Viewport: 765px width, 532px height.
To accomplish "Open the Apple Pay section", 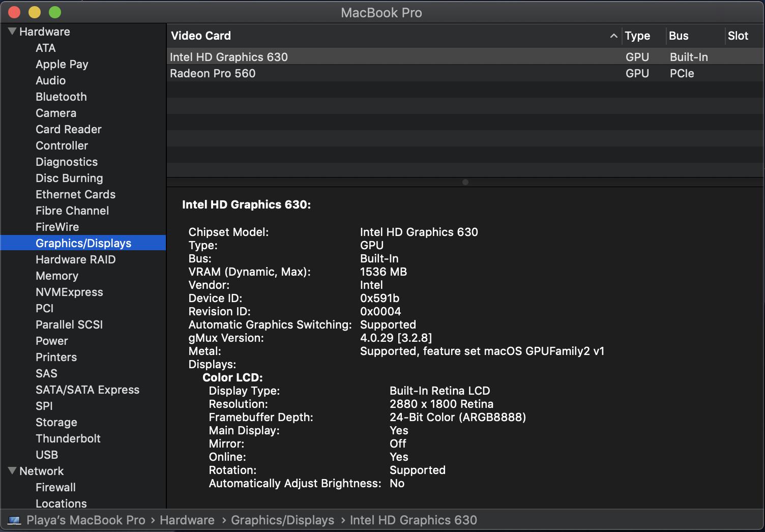I will click(62, 64).
